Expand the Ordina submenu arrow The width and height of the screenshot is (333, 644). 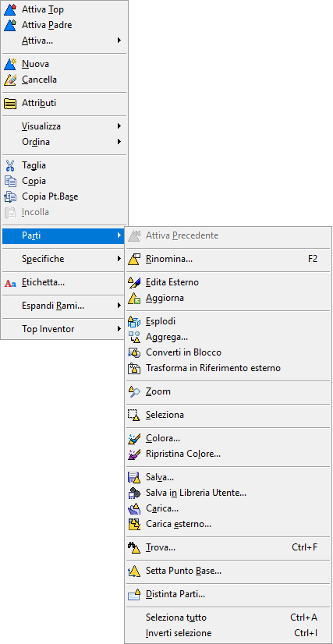[x=119, y=142]
